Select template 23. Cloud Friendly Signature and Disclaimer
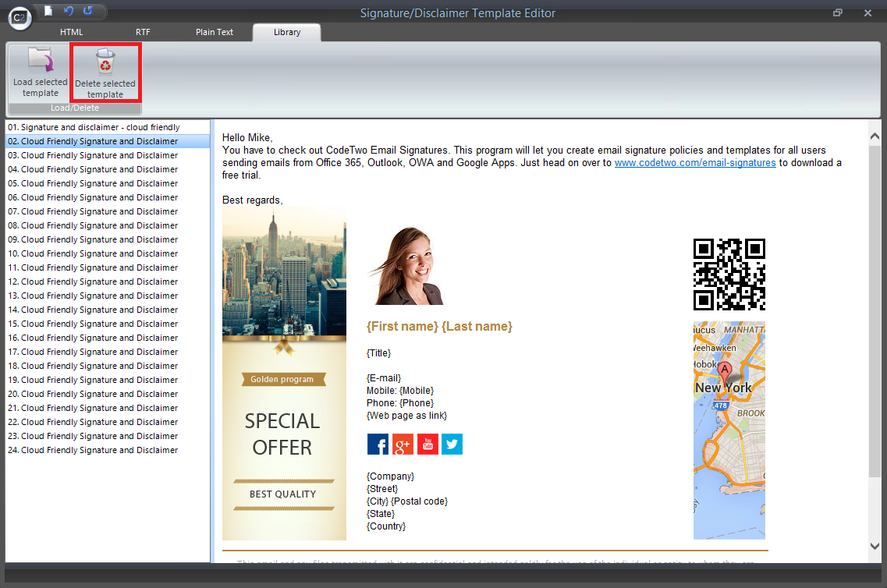The height and width of the screenshot is (588, 887). 108,436
